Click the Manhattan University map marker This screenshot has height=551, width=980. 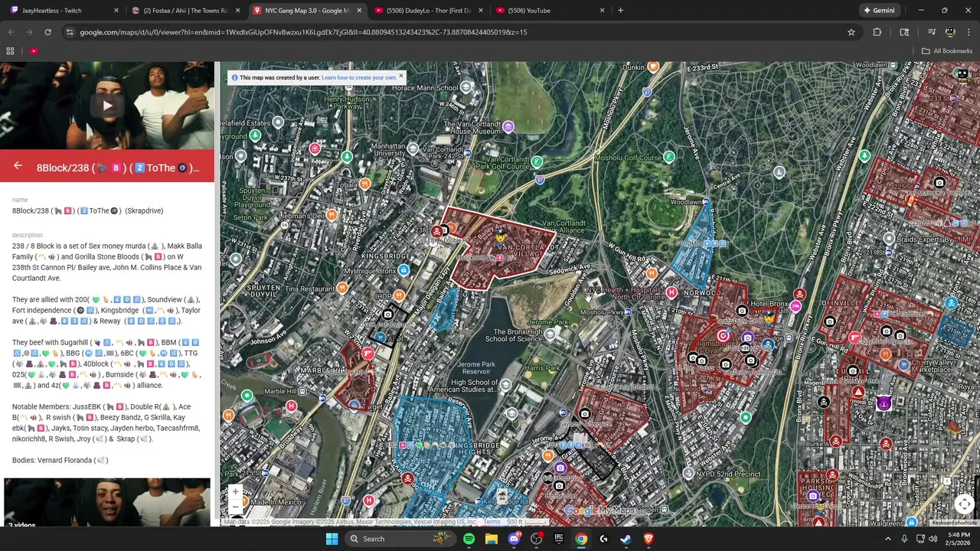(413, 148)
